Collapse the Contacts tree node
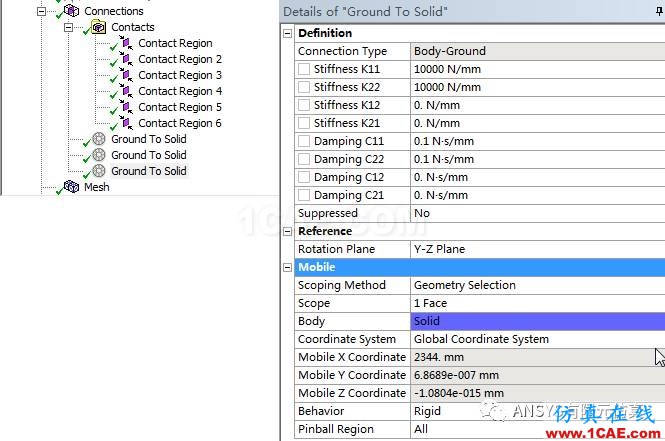 click(x=68, y=28)
